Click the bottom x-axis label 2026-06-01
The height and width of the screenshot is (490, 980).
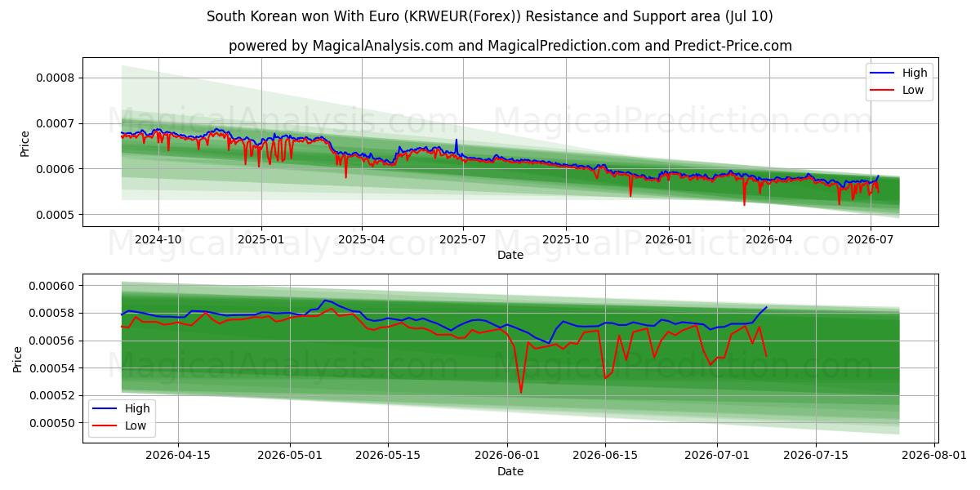[x=508, y=456]
